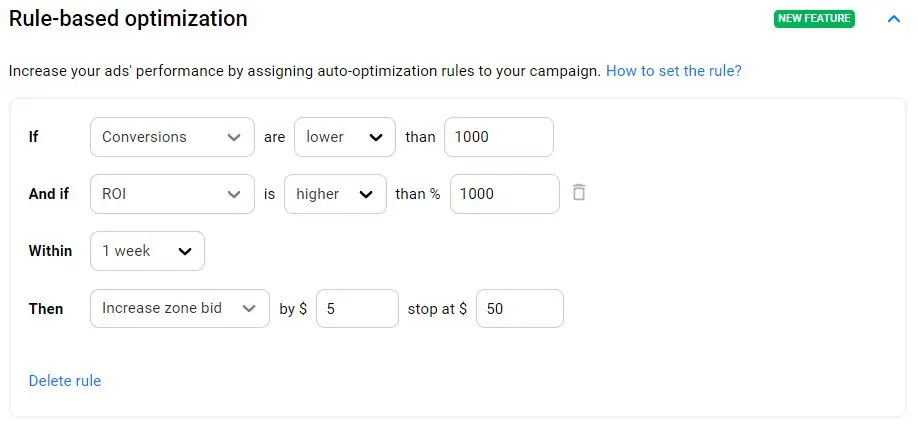Change the 'higher' comparison dropdown
The height and width of the screenshot is (429, 918).
coord(335,194)
